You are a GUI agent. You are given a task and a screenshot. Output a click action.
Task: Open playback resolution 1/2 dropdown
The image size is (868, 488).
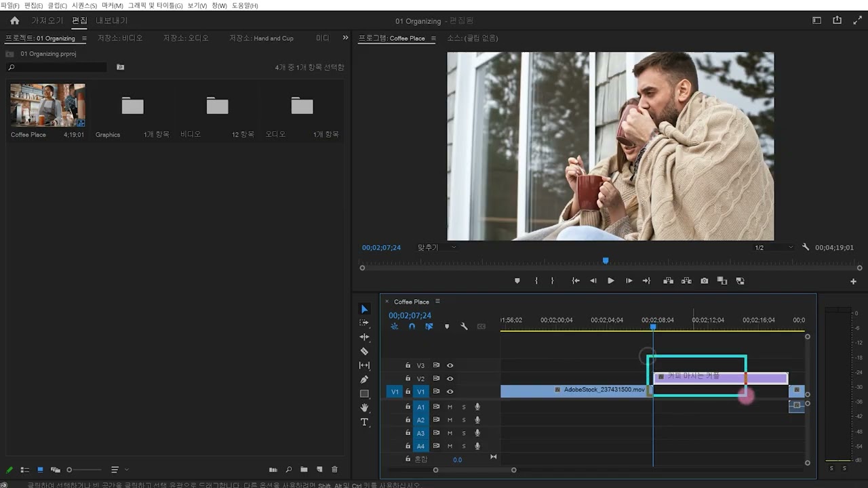[x=773, y=248]
